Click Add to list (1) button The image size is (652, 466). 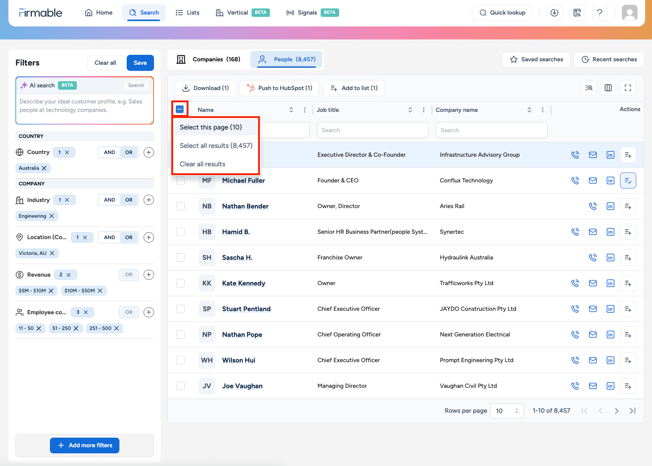354,88
